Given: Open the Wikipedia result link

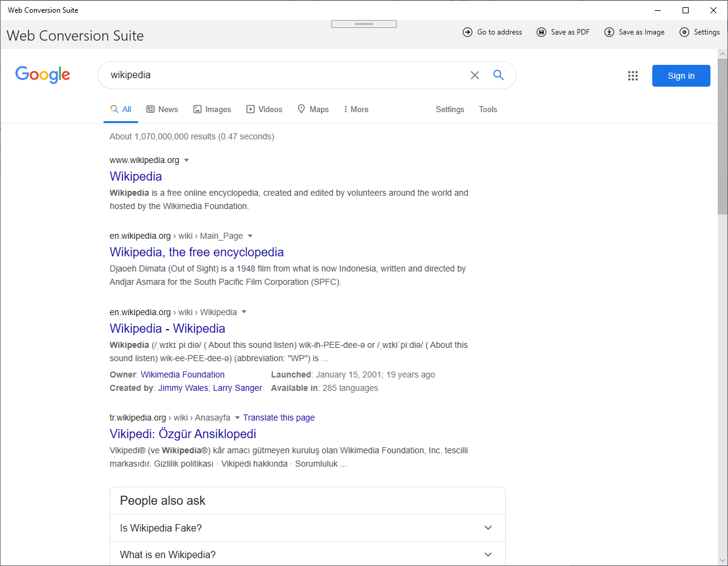Looking at the screenshot, I should [x=136, y=176].
